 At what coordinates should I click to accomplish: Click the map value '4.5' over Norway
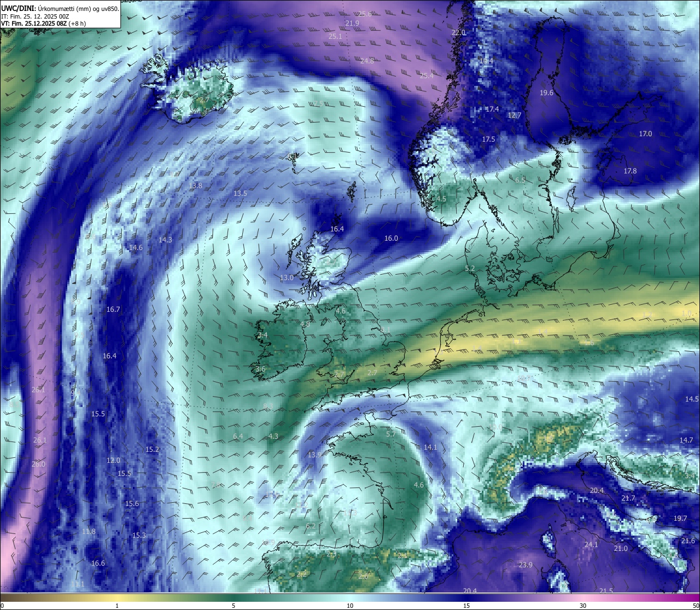441,199
